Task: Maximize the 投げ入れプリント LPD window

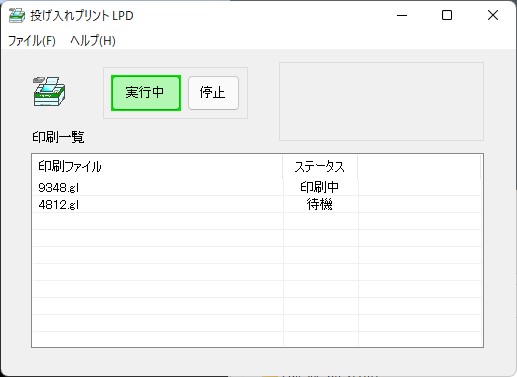Action: pyautogui.click(x=447, y=15)
